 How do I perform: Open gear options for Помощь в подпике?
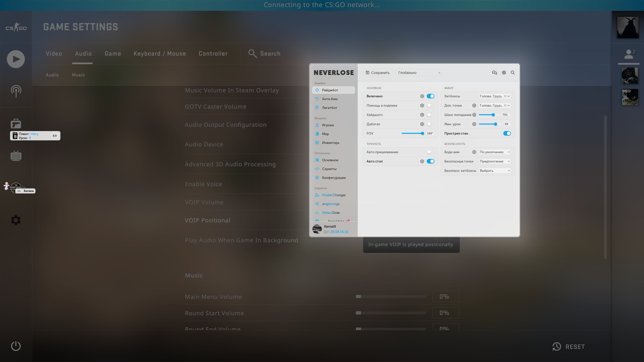[422, 105]
